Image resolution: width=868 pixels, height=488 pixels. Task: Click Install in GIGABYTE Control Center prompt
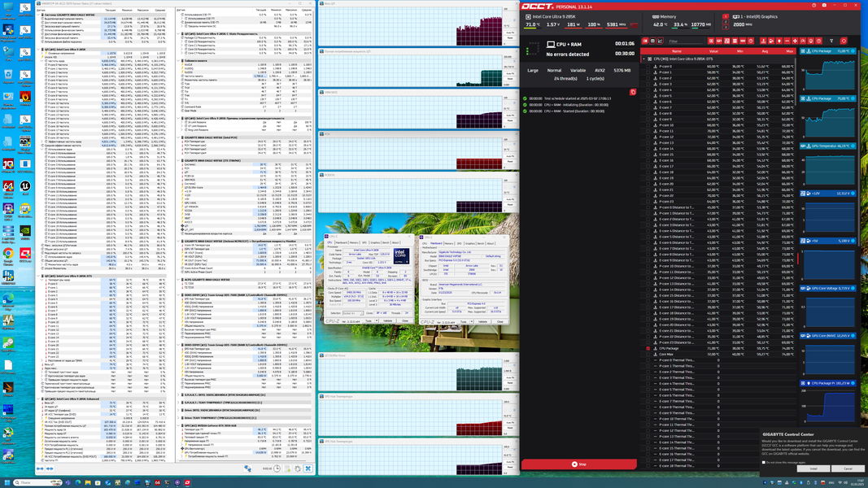click(813, 468)
